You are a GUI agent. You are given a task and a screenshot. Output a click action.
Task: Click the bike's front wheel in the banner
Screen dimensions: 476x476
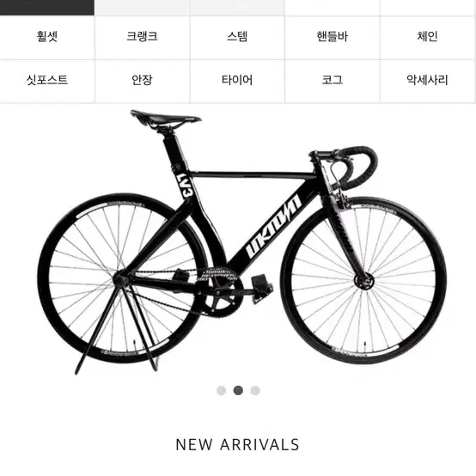click(x=363, y=280)
